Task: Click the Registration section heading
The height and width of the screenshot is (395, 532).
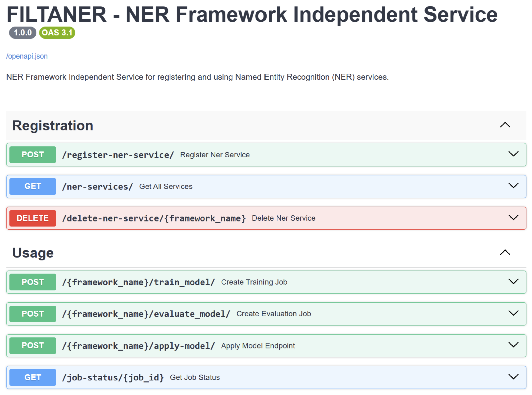Action: coord(53,126)
